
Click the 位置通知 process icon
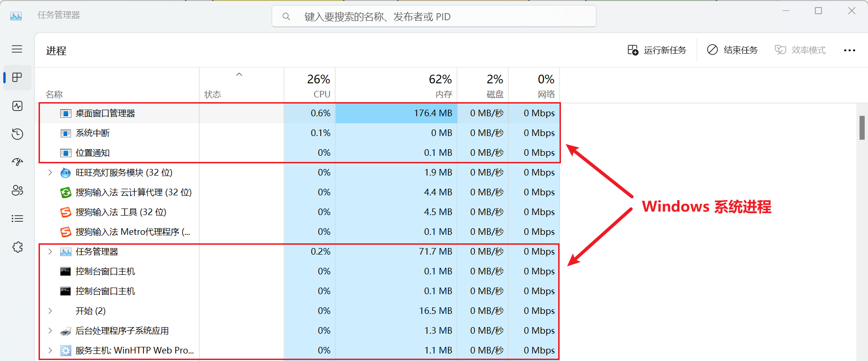(66, 153)
